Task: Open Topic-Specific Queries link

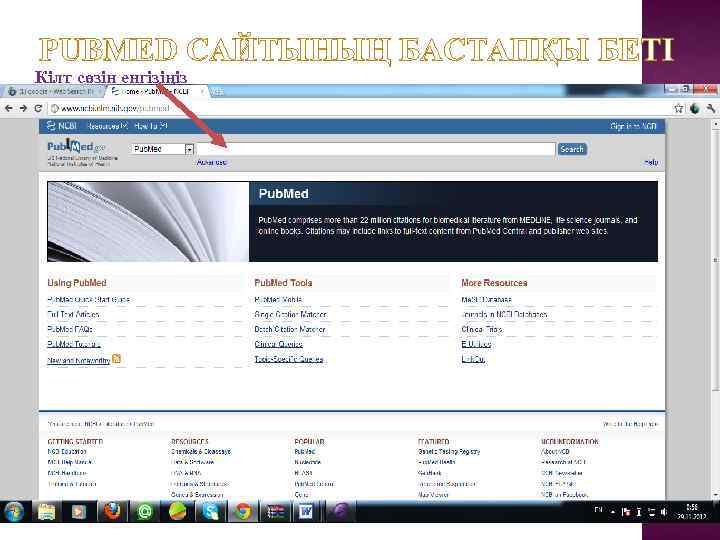Action: click(x=289, y=359)
